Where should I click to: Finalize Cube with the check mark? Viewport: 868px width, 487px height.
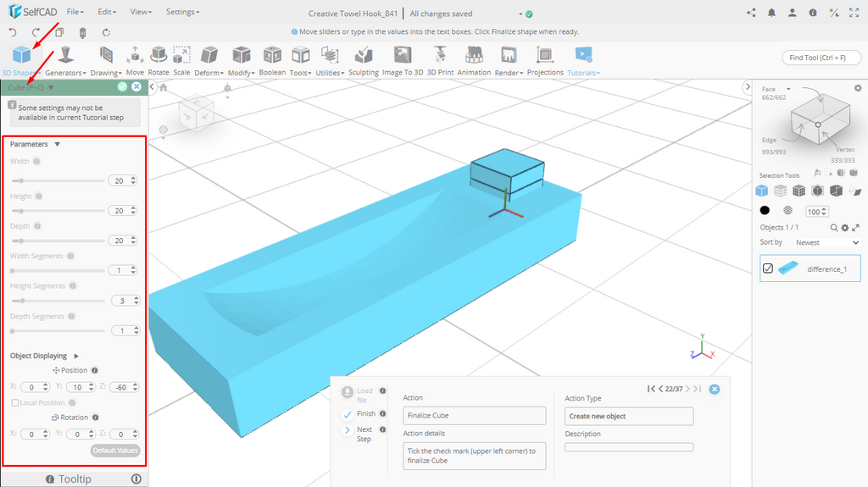tap(122, 87)
